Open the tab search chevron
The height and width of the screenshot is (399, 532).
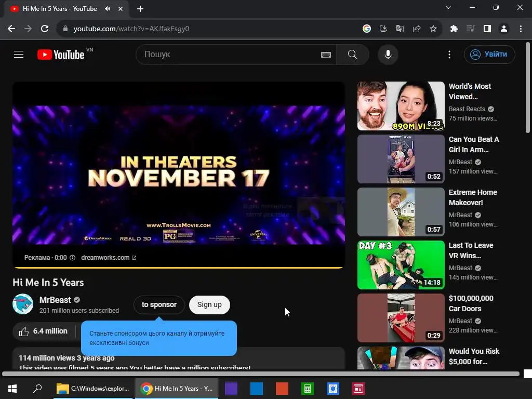(x=448, y=7)
